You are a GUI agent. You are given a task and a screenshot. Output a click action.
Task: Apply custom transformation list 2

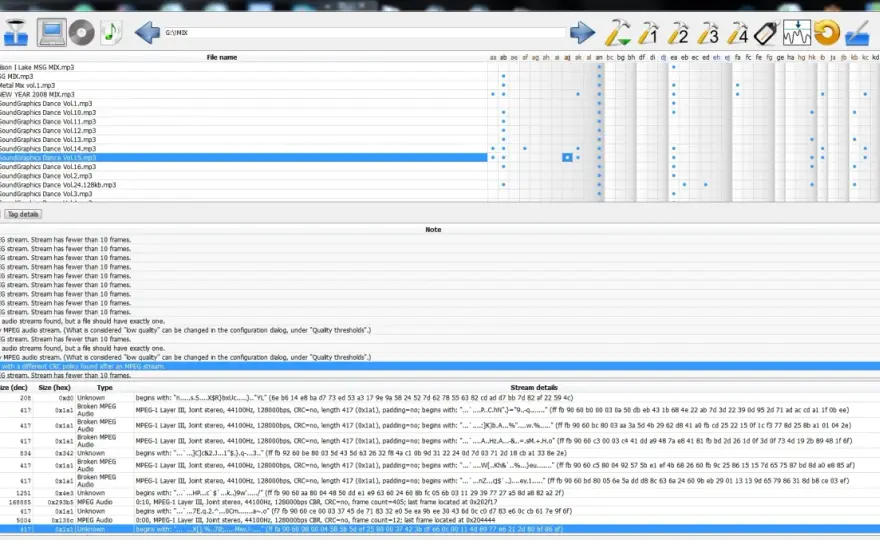click(x=678, y=33)
